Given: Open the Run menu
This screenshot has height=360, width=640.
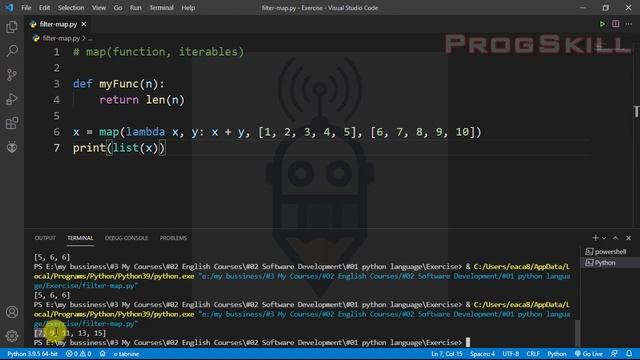Looking at the screenshot, I should pyautogui.click(x=136, y=8).
